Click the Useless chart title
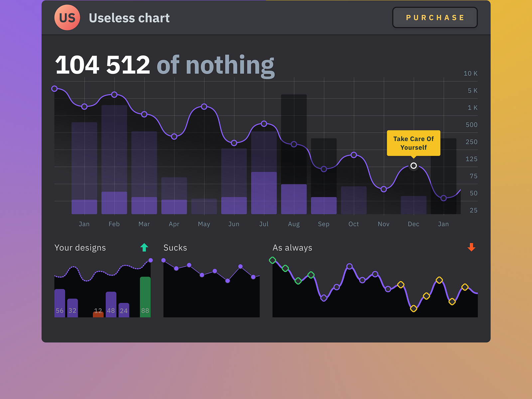 129,18
